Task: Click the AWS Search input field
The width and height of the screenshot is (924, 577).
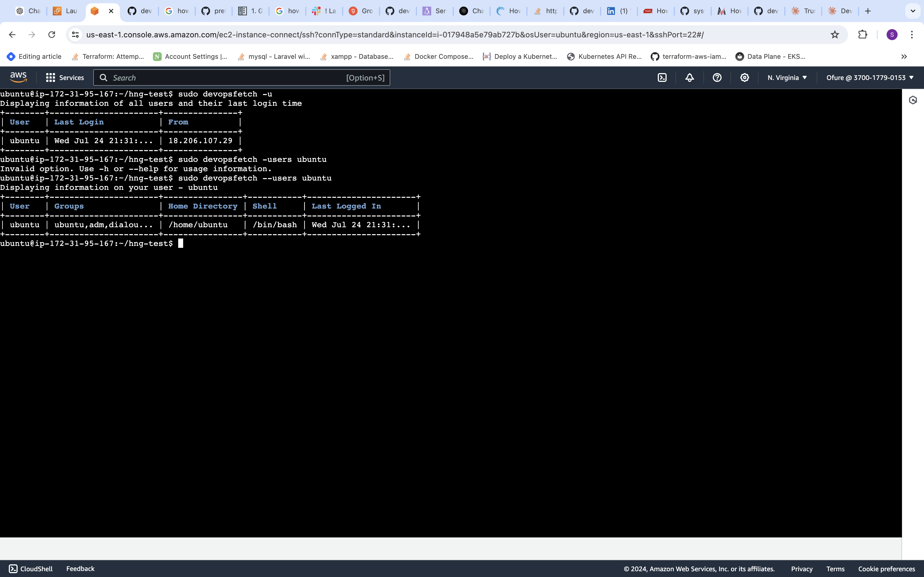Action: coord(229,78)
